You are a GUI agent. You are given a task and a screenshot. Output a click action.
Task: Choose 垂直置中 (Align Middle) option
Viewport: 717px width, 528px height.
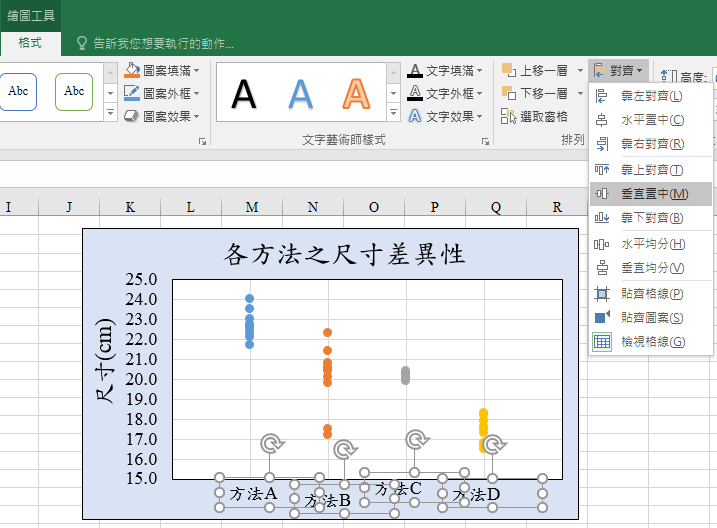(x=651, y=193)
